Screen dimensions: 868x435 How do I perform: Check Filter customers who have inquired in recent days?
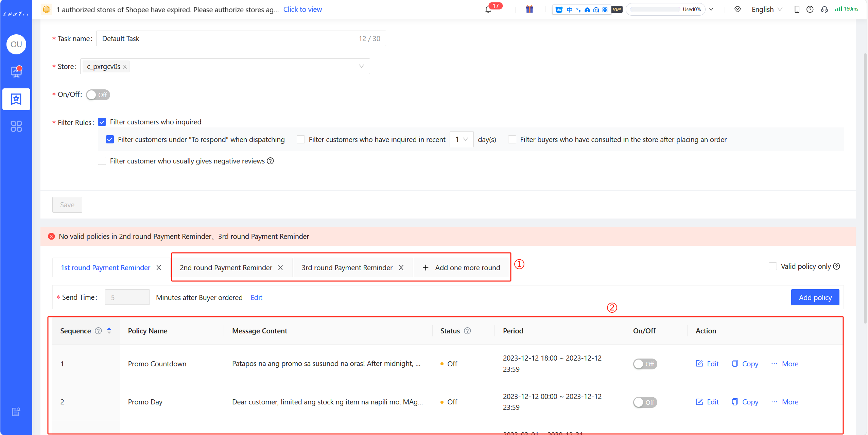pos(301,140)
